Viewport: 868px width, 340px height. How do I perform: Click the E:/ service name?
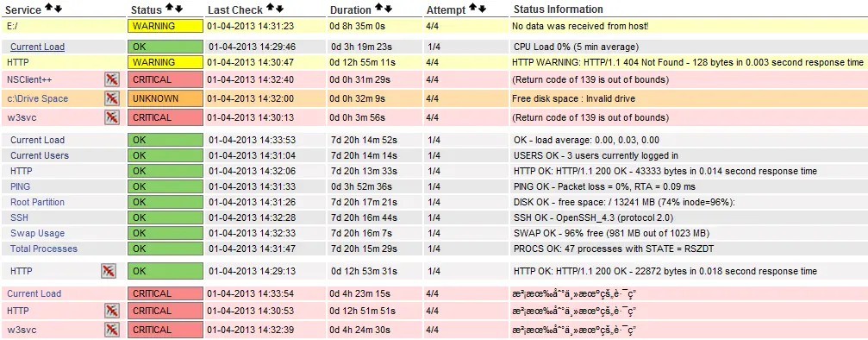pyautogui.click(x=13, y=26)
